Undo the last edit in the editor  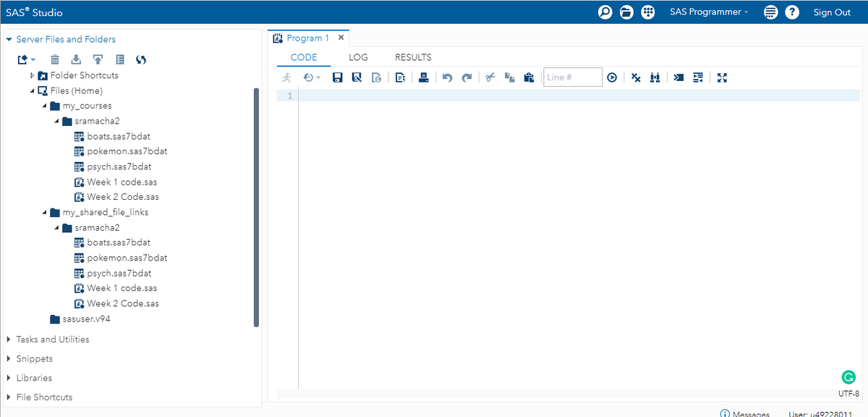pyautogui.click(x=447, y=77)
